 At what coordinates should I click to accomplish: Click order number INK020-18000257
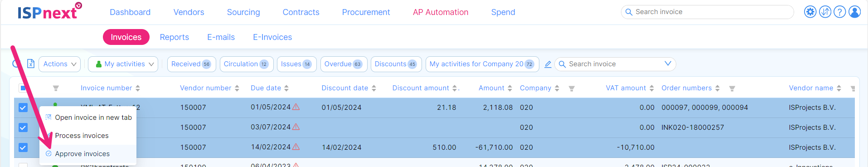tap(693, 128)
